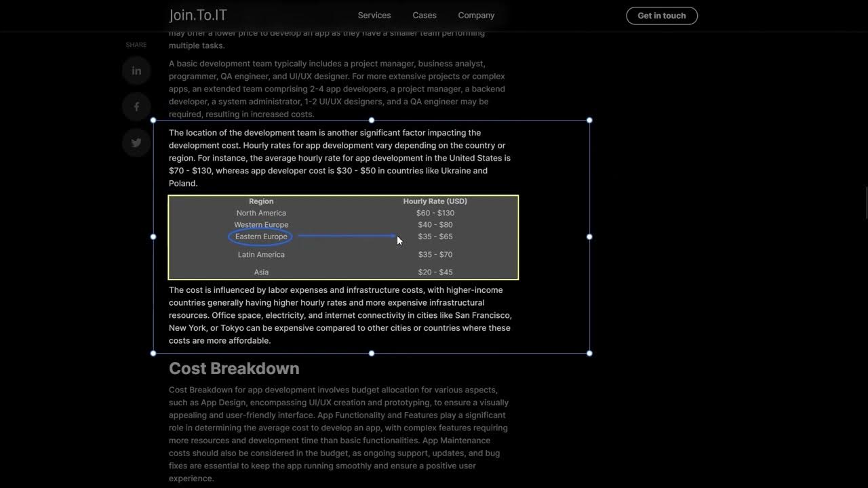Pick the bottom-left selection handle
The width and height of the screenshot is (868, 488).
pyautogui.click(x=153, y=353)
